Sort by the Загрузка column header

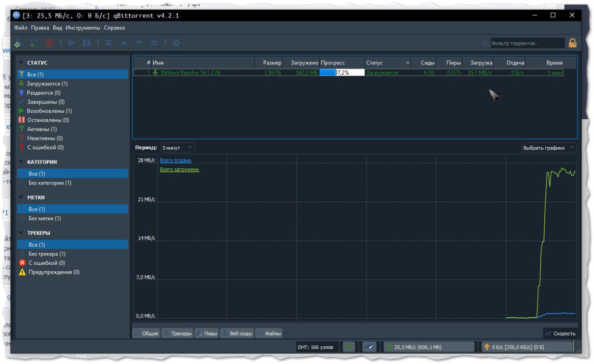pos(478,63)
